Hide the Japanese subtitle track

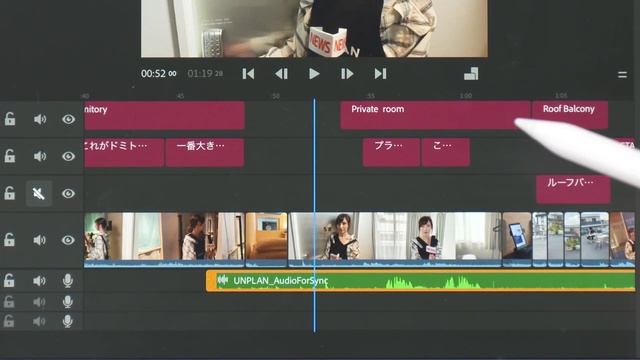68,156
